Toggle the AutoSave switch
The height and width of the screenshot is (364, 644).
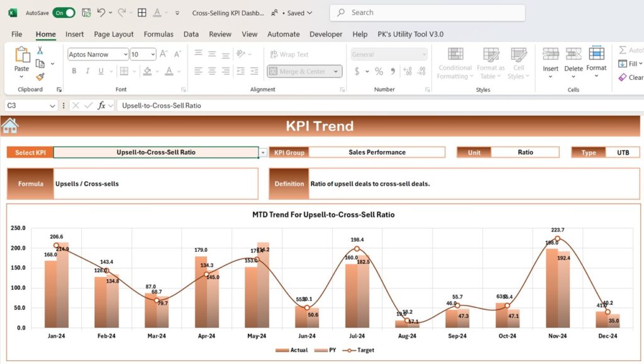coord(64,13)
